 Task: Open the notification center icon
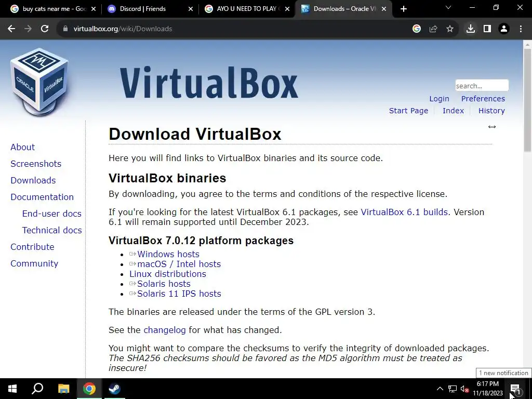click(515, 389)
